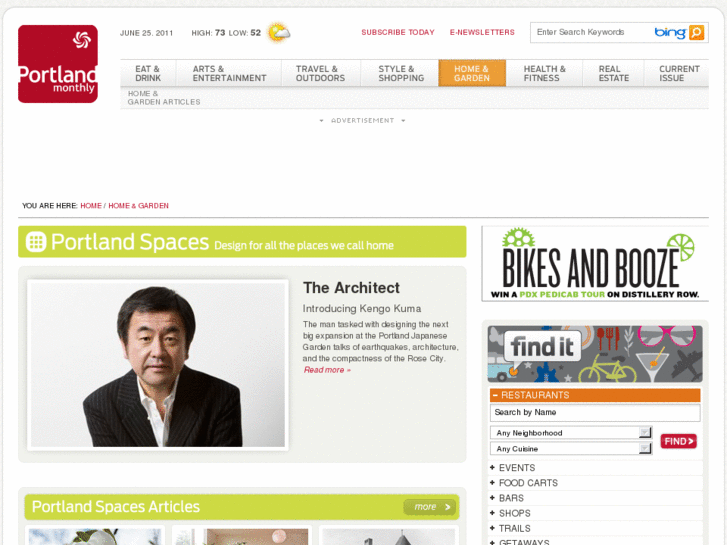Image resolution: width=727 pixels, height=545 pixels.
Task: Click the Introducing Kengo Kuma subtitle
Action: pyautogui.click(x=362, y=309)
